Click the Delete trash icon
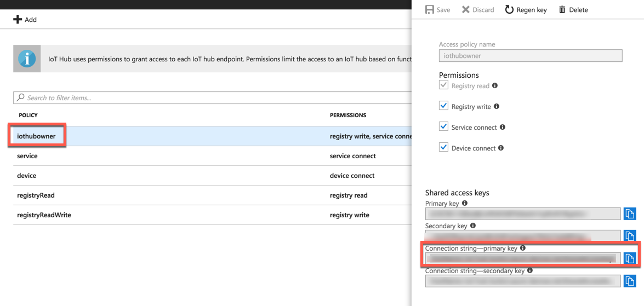 (562, 9)
